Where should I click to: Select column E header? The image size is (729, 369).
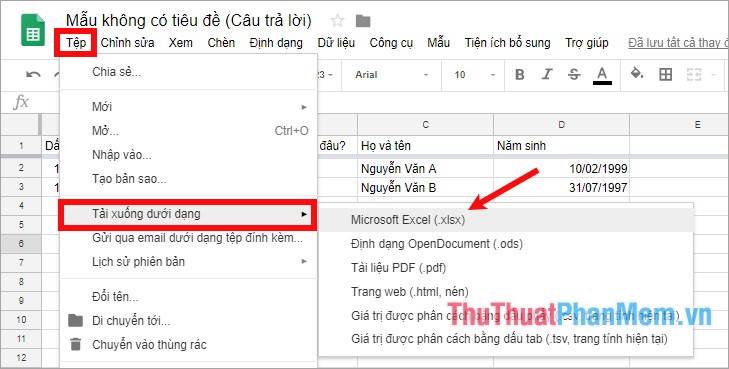click(x=679, y=125)
